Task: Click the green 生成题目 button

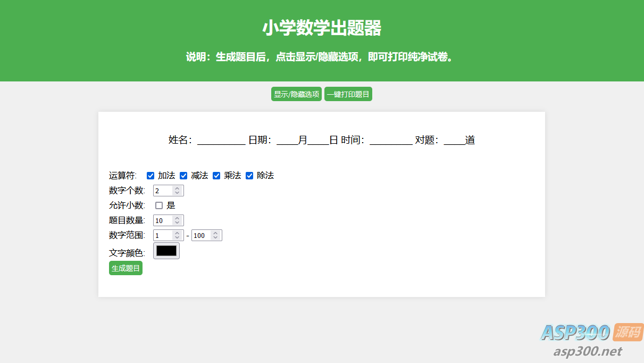Action: tap(126, 268)
